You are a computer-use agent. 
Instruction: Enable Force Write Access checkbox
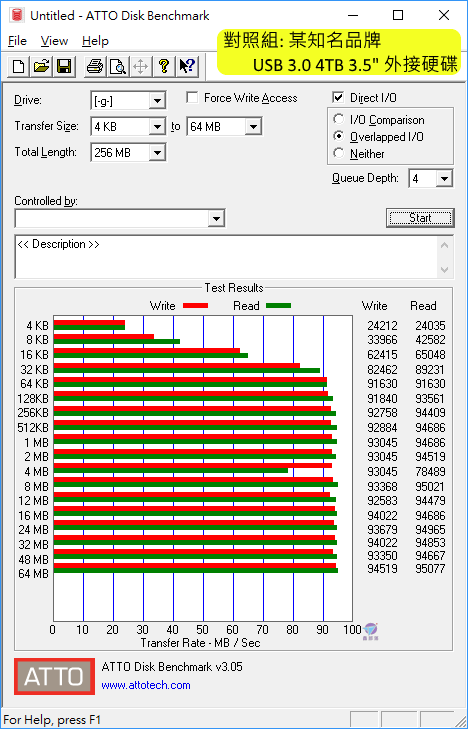coord(192,98)
